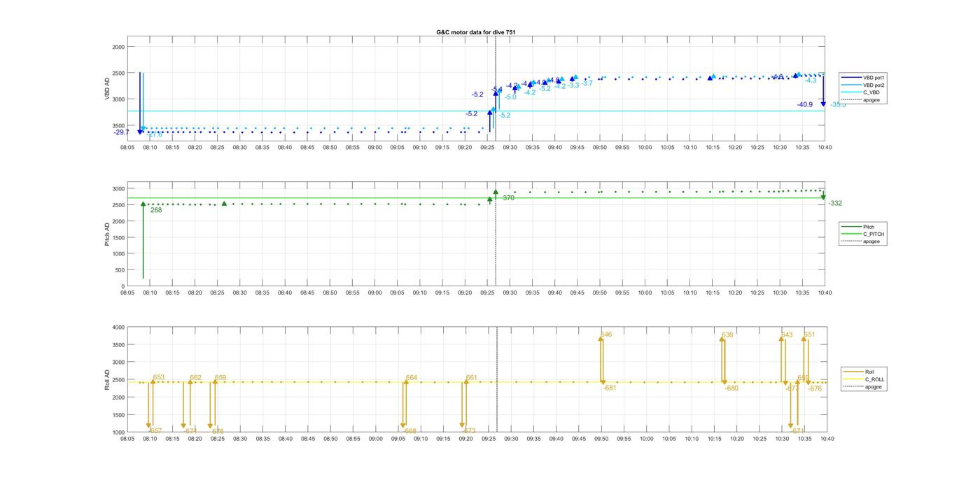Click the "4000" tick on Roll axis
The height and width of the screenshot is (485, 980).
click(118, 328)
